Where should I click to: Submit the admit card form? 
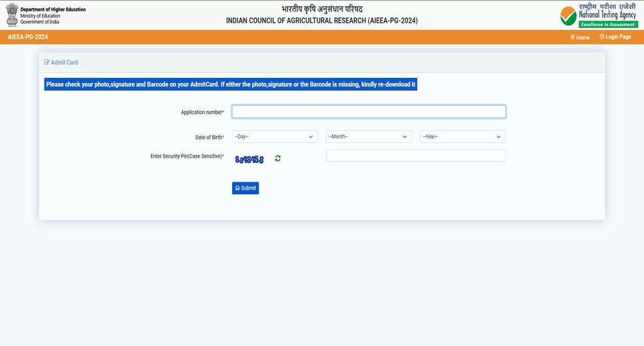click(x=245, y=188)
